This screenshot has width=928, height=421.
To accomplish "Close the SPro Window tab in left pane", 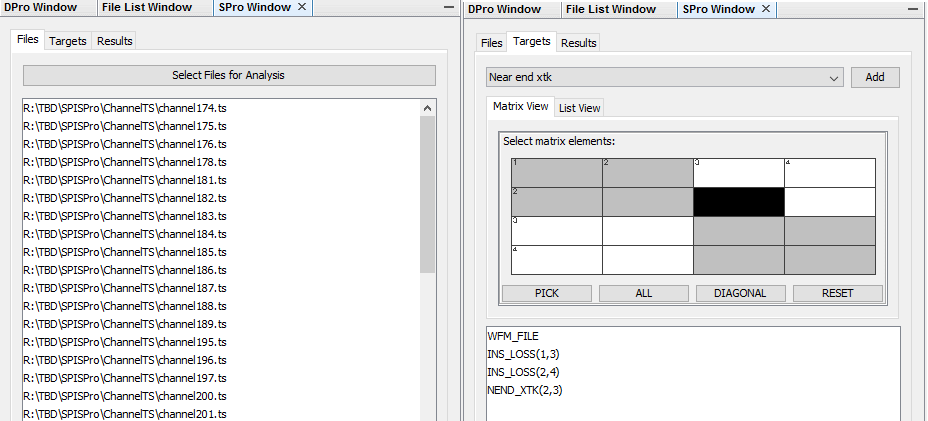I will pos(303,8).
